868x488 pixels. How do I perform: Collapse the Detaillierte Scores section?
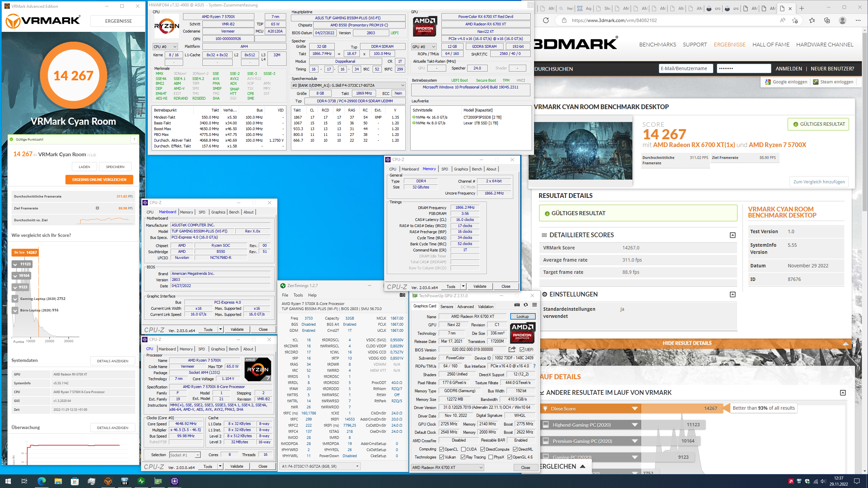(x=733, y=235)
